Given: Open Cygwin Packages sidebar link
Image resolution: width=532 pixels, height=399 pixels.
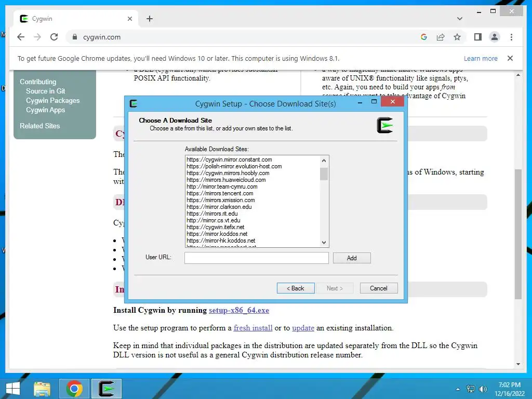Looking at the screenshot, I should coord(52,100).
